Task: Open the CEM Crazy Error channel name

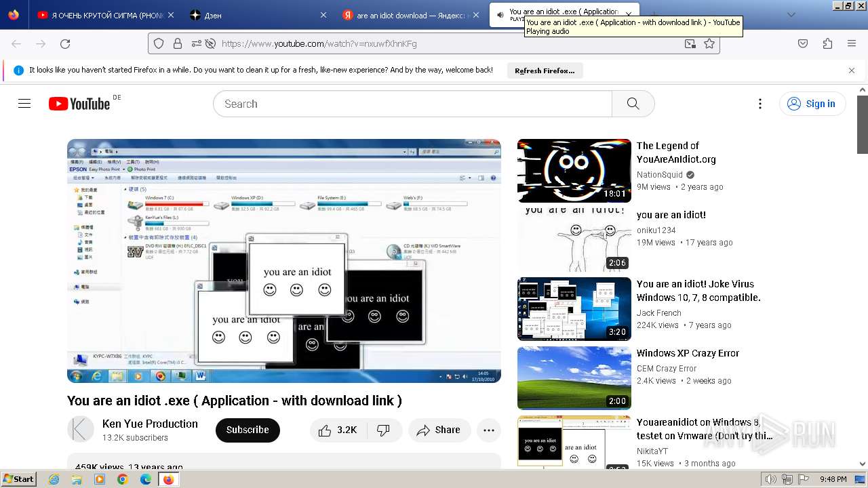Action: [x=667, y=368]
